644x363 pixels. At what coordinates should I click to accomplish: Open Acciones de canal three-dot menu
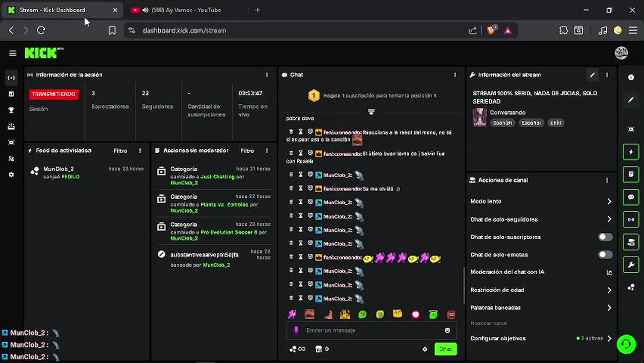[x=607, y=180]
